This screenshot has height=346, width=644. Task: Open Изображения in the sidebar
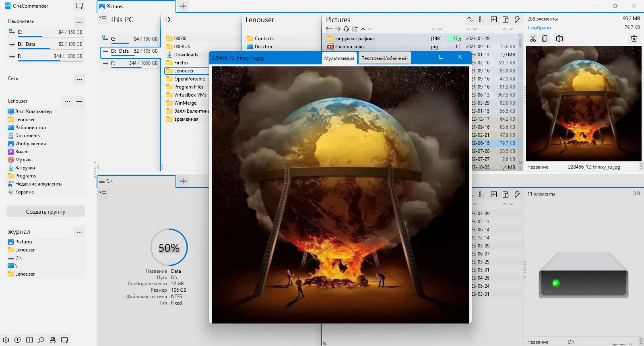pos(30,144)
